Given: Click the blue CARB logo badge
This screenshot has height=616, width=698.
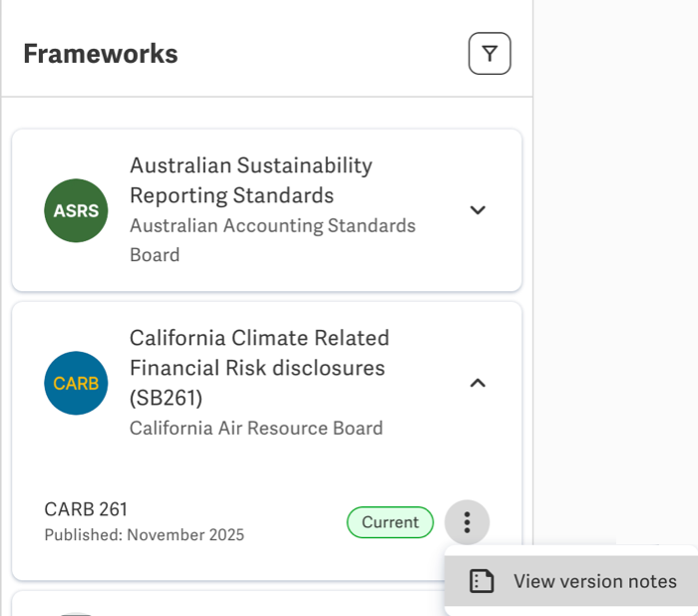Looking at the screenshot, I should click(76, 383).
